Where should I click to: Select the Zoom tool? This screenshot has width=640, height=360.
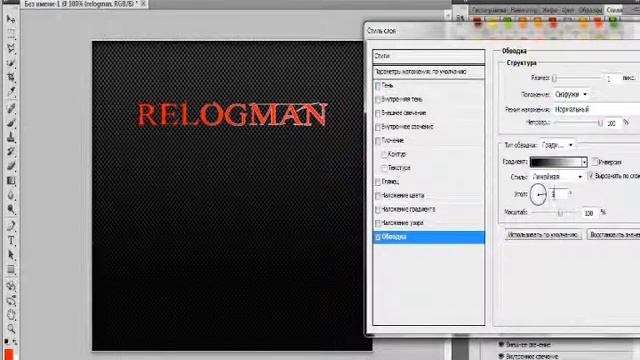click(x=11, y=328)
